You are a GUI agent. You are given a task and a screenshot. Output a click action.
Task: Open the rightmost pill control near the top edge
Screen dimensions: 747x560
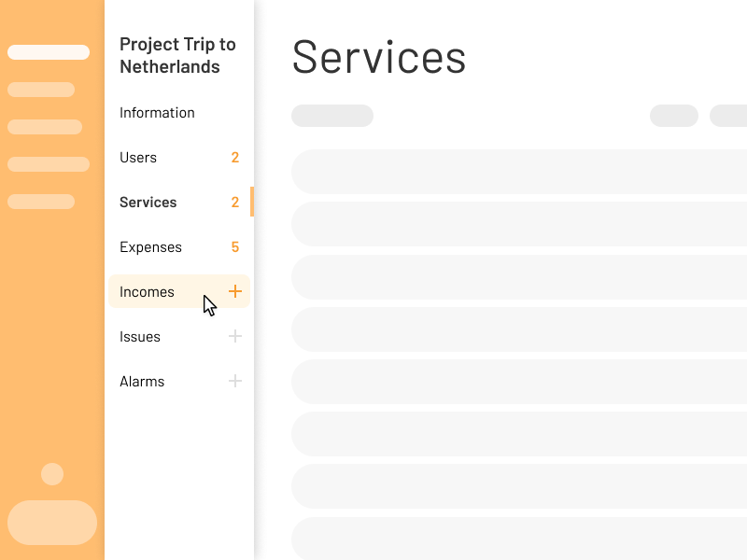(x=733, y=116)
